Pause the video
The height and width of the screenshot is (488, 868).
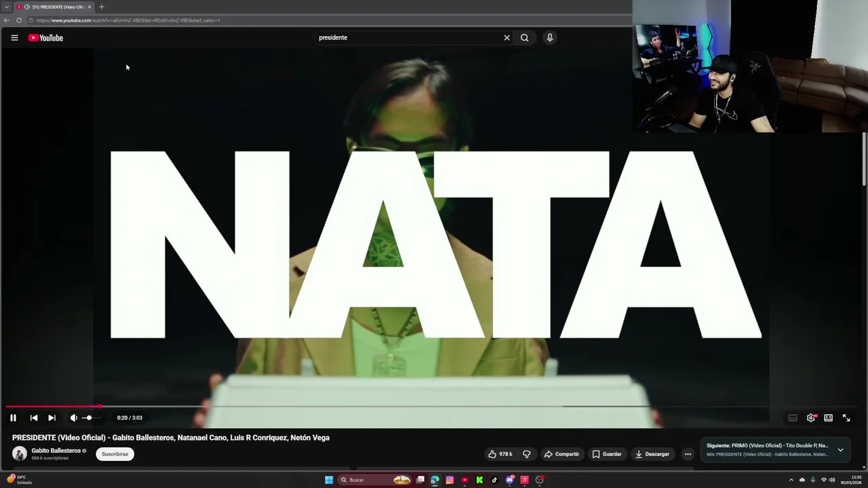point(13,418)
